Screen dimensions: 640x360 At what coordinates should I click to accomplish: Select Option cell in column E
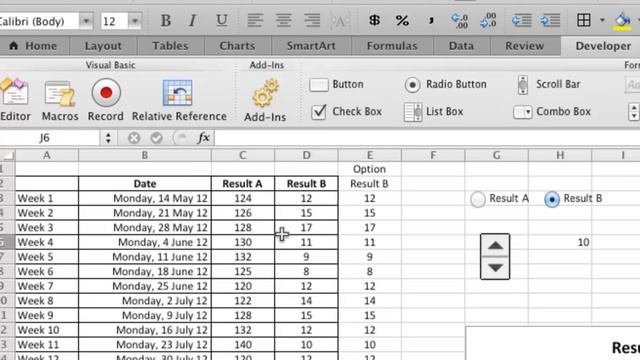point(370,169)
